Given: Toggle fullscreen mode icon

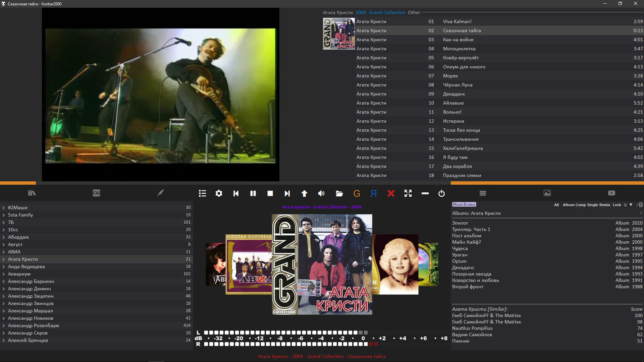Looking at the screenshot, I should pyautogui.click(x=408, y=193).
